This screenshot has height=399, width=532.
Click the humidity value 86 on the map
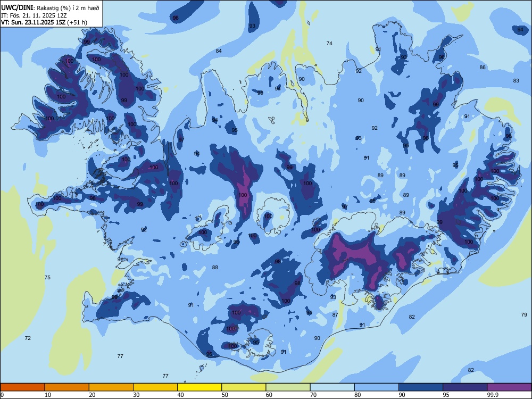pyautogui.click(x=483, y=67)
